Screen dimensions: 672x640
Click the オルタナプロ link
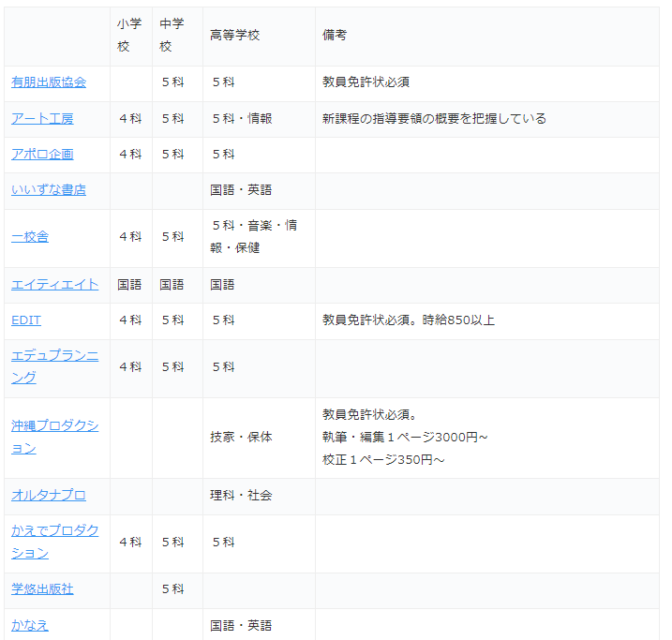coord(49,496)
